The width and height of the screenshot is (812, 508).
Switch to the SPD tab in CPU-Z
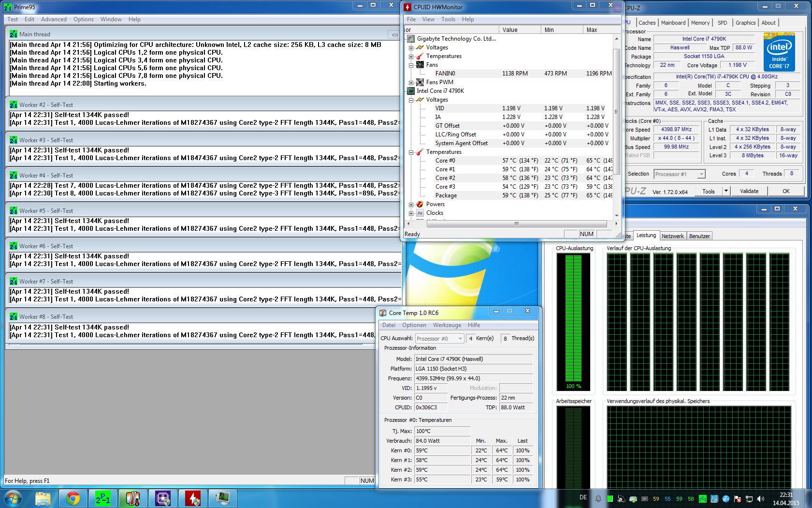point(722,23)
